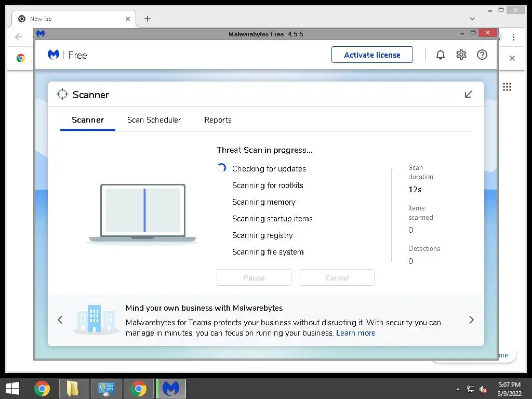This screenshot has height=399, width=532.
Task: Open a new tab in Chrome
Action: tap(147, 19)
